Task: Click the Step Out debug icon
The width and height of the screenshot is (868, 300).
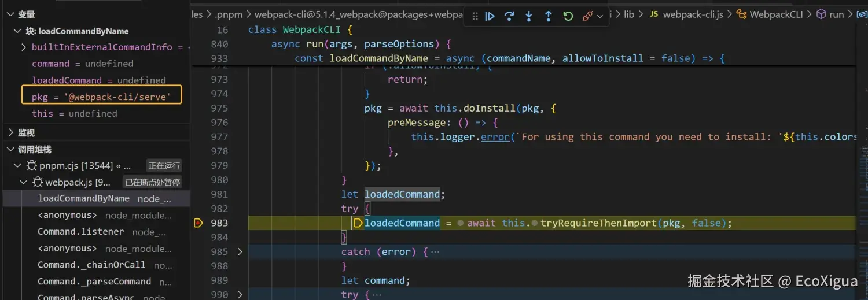Action: coord(549,16)
